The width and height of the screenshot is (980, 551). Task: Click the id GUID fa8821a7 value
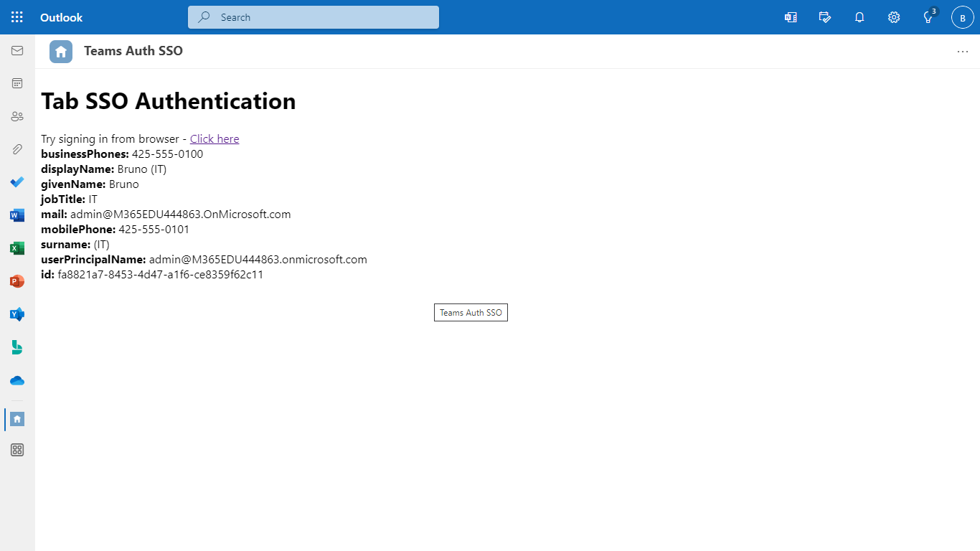pos(161,274)
